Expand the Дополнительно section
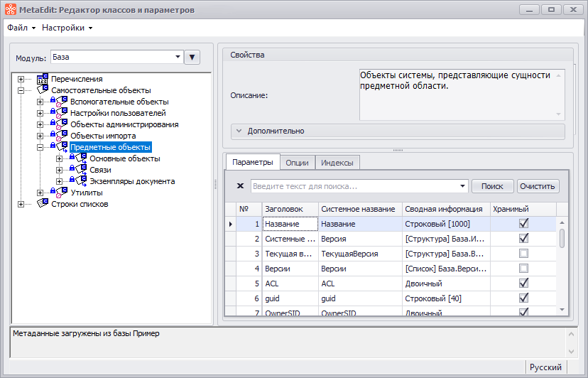Image resolution: width=588 pixels, height=378 pixels. click(239, 131)
